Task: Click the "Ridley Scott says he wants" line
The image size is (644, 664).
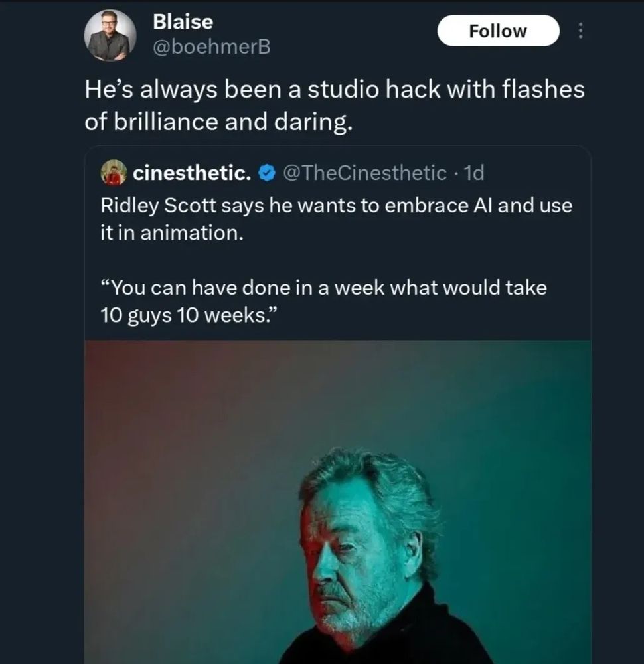Action: point(336,205)
